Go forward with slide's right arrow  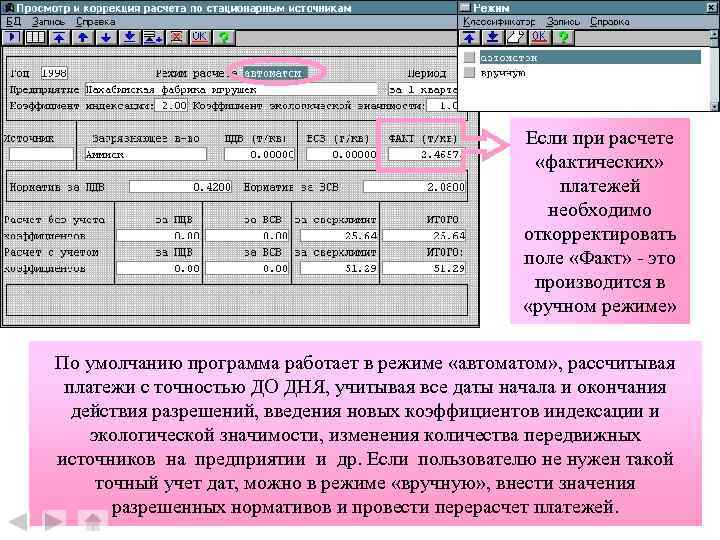[54, 521]
